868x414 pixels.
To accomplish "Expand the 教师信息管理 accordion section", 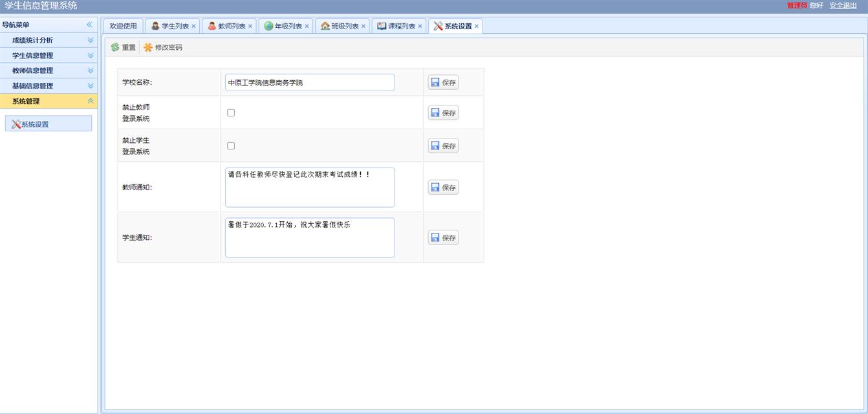I will [x=91, y=71].
